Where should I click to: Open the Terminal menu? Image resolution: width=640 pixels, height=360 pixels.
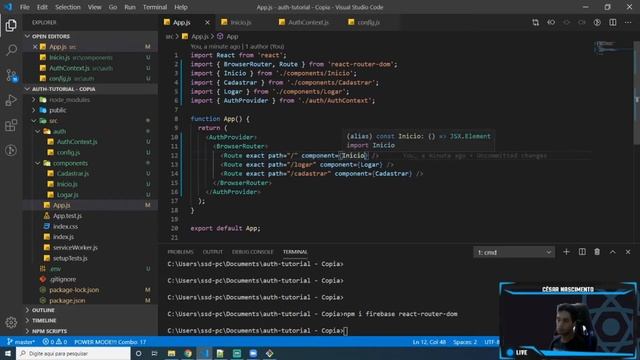pos(155,7)
